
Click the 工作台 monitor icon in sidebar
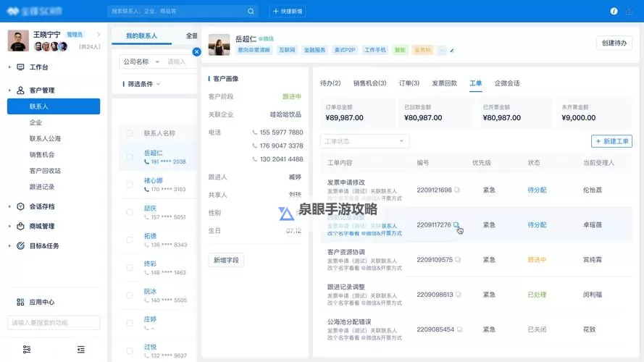click(x=20, y=67)
